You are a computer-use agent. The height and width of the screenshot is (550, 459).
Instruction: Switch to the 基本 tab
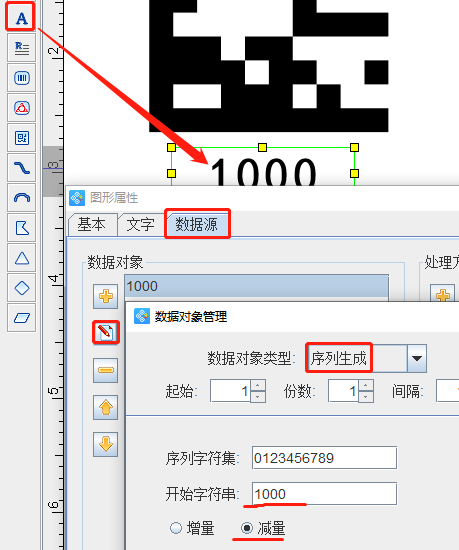point(92,224)
